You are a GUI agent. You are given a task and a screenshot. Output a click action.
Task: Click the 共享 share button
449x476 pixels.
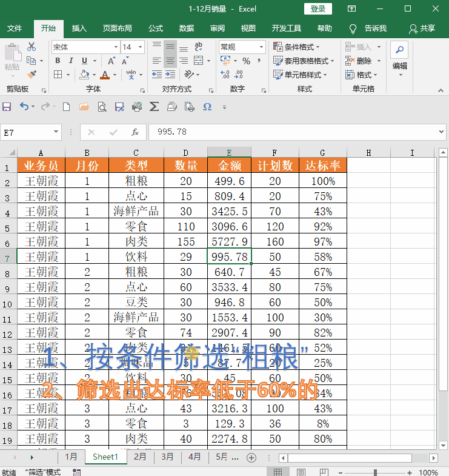click(422, 28)
